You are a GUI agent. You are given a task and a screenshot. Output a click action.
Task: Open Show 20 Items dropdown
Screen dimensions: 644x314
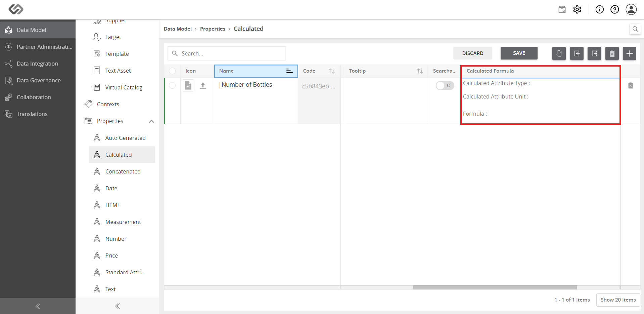pos(618,300)
